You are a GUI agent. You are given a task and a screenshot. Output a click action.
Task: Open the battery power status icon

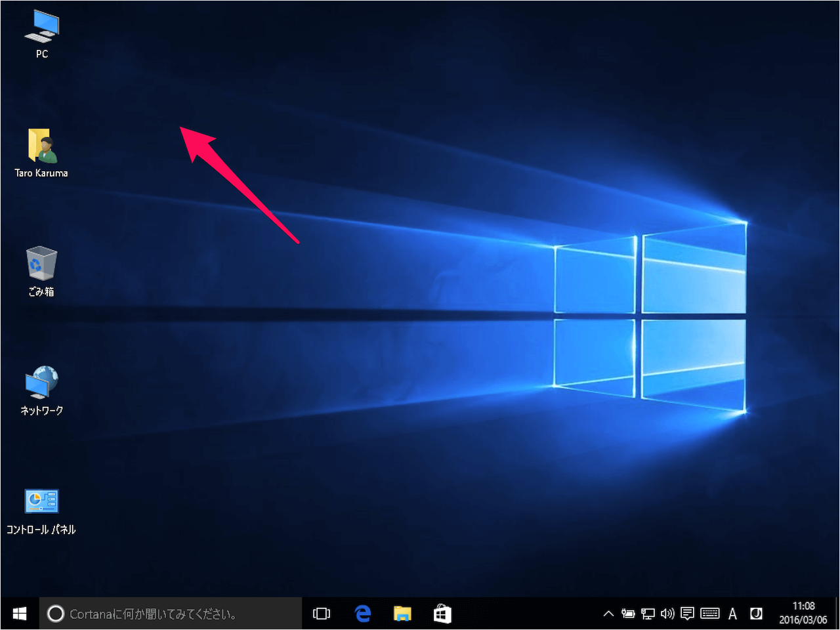(x=628, y=614)
